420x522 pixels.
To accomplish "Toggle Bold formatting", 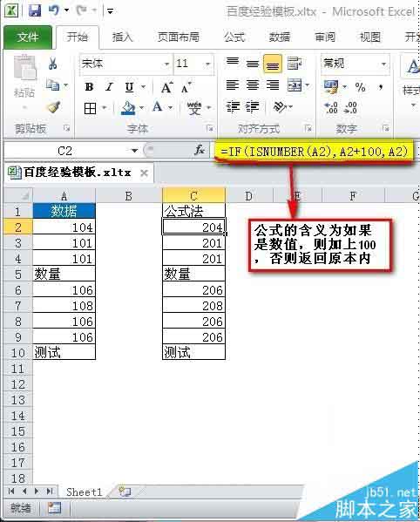I will [x=89, y=87].
